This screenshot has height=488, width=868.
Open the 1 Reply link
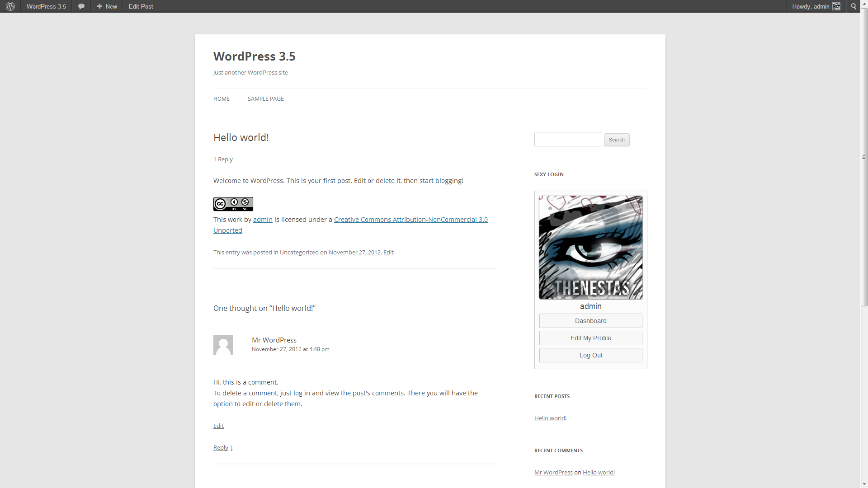(223, 159)
